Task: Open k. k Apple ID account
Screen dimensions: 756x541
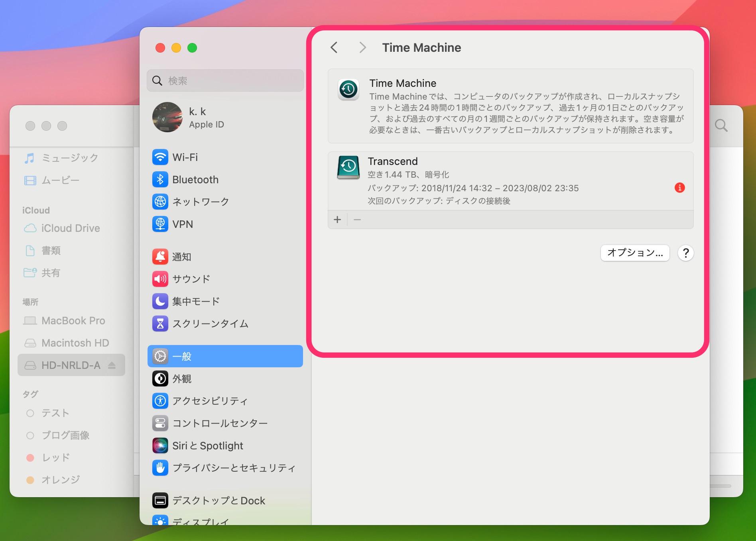Action: point(225,117)
